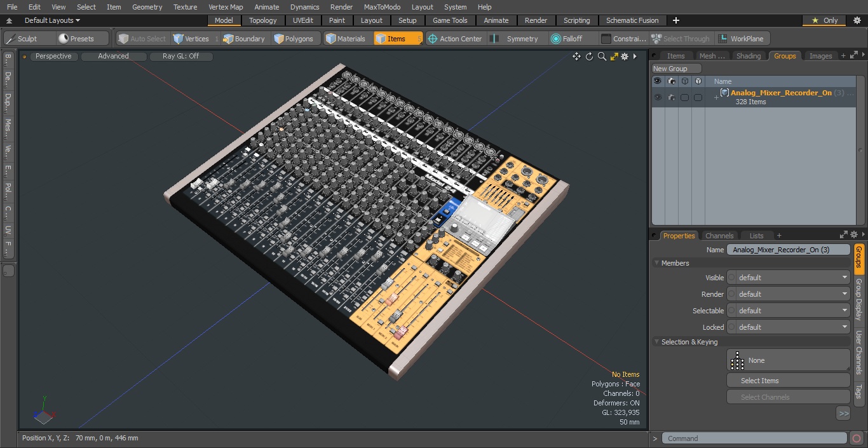Expand the Analog_Mixer_Recorder_On group tree

[716, 98]
